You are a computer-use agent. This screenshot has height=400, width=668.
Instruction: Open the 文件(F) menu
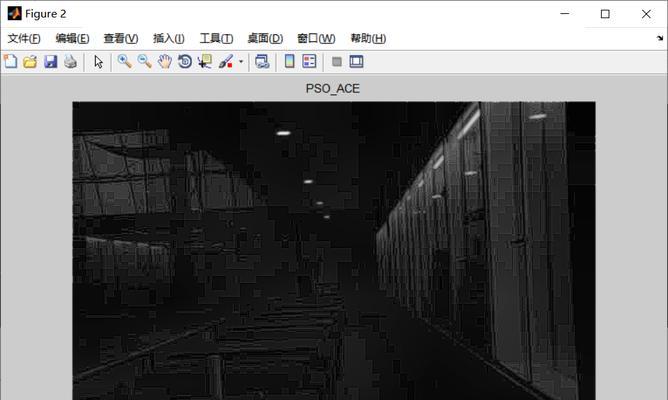pyautogui.click(x=24, y=39)
